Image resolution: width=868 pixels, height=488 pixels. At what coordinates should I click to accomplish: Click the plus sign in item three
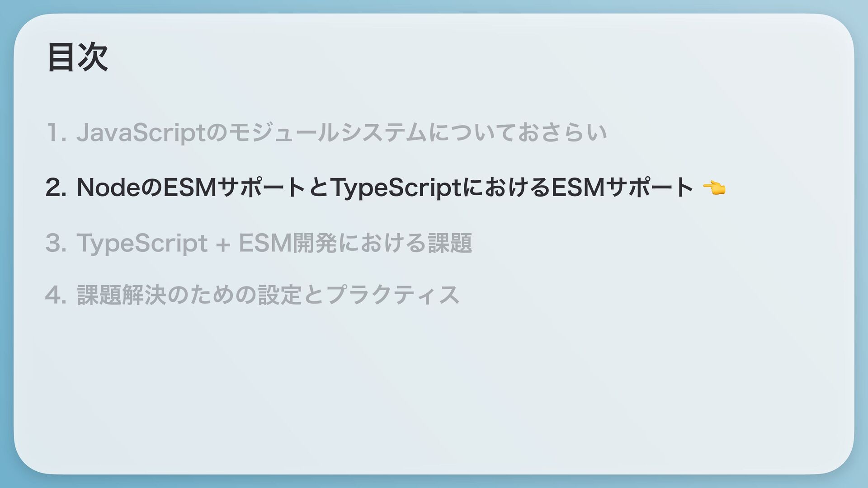pyautogui.click(x=223, y=244)
